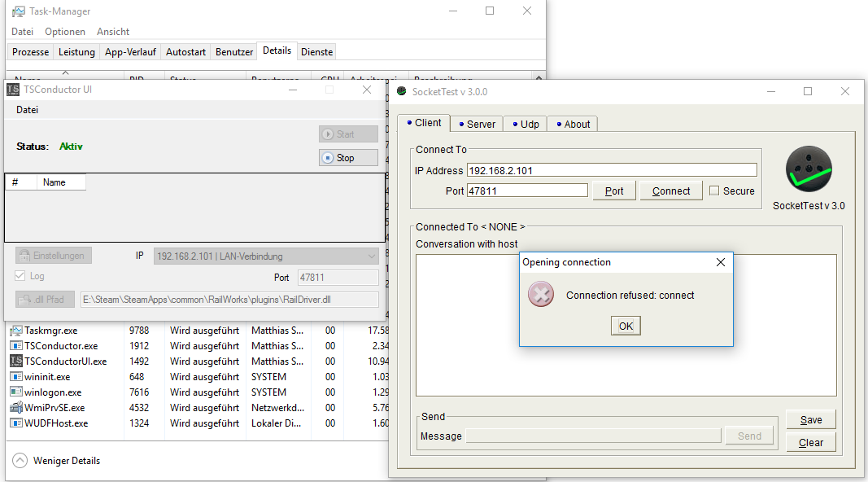Click the Name column header in TSConductor

pos(61,182)
